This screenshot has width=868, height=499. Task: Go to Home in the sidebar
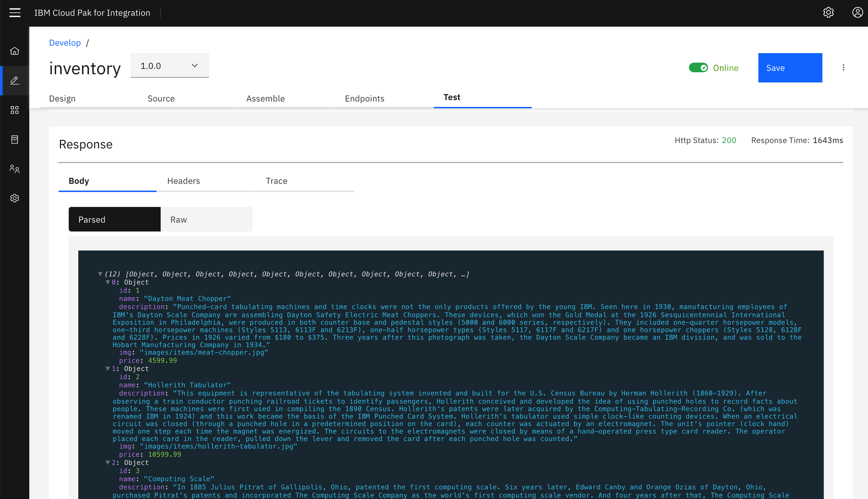click(x=15, y=51)
